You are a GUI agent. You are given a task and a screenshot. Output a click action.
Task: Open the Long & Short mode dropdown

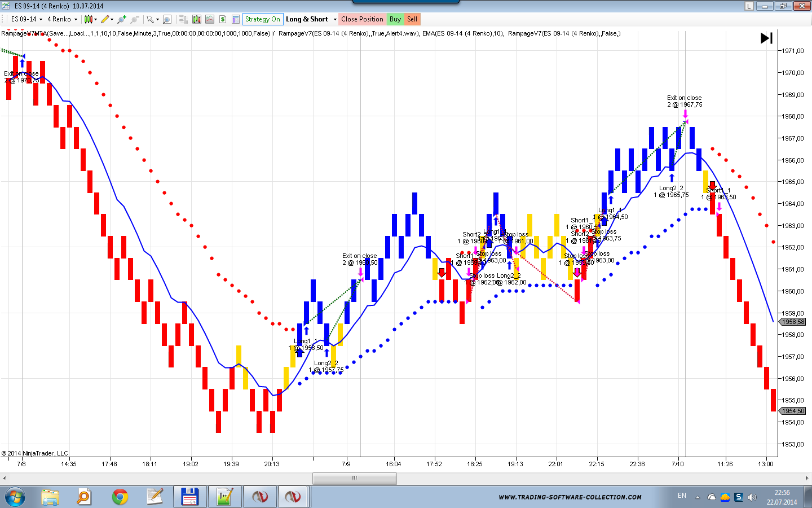pyautogui.click(x=311, y=19)
